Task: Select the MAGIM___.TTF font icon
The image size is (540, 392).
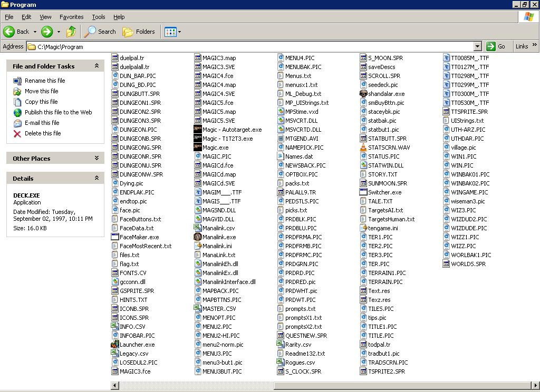Action: [198, 192]
